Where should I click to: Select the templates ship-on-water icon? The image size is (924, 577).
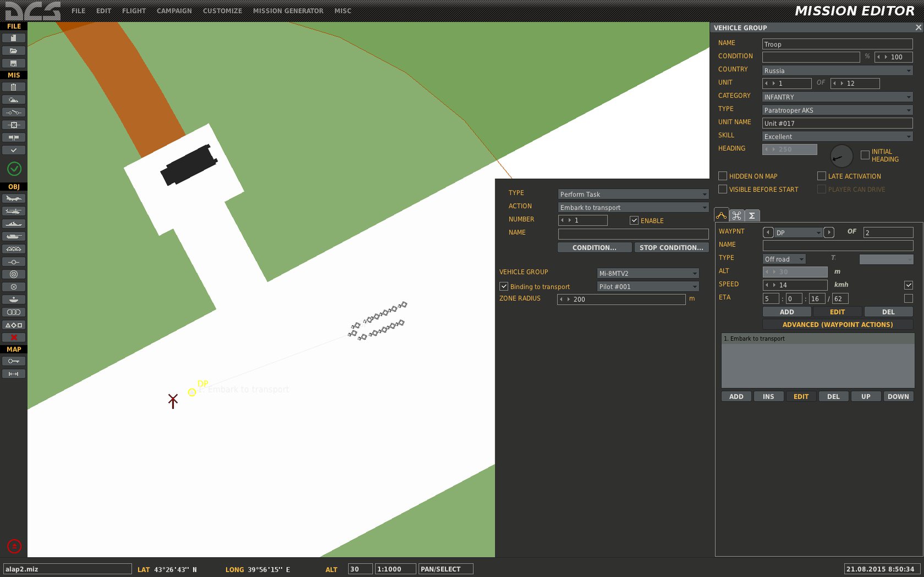14,299
